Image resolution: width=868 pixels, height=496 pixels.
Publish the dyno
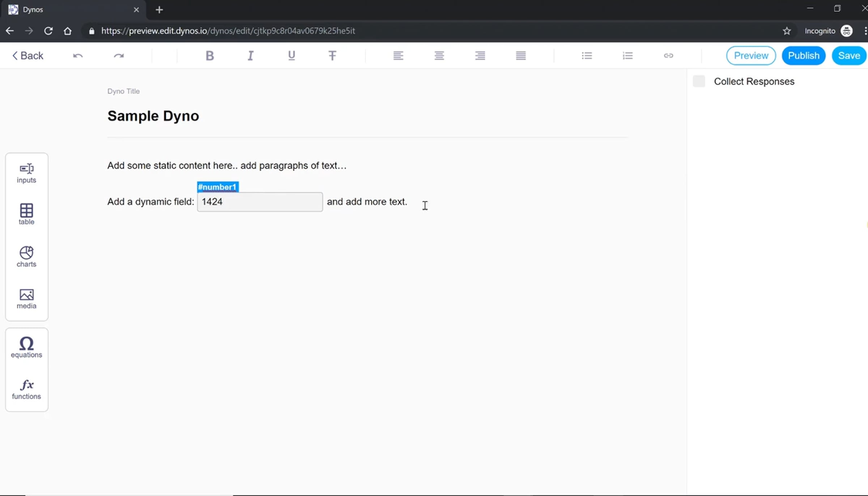tap(803, 56)
